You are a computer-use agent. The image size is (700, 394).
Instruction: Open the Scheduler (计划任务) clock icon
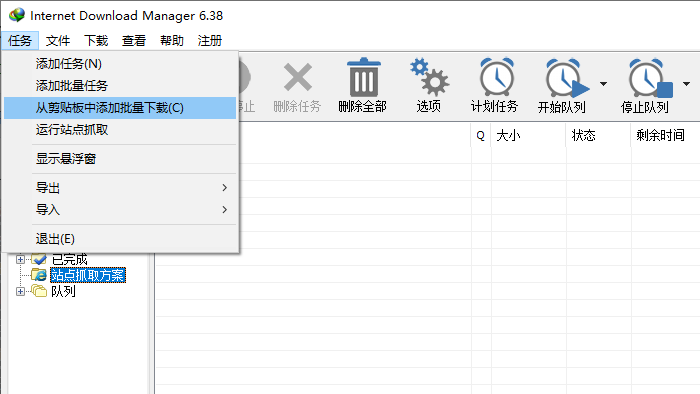pyautogui.click(x=496, y=77)
